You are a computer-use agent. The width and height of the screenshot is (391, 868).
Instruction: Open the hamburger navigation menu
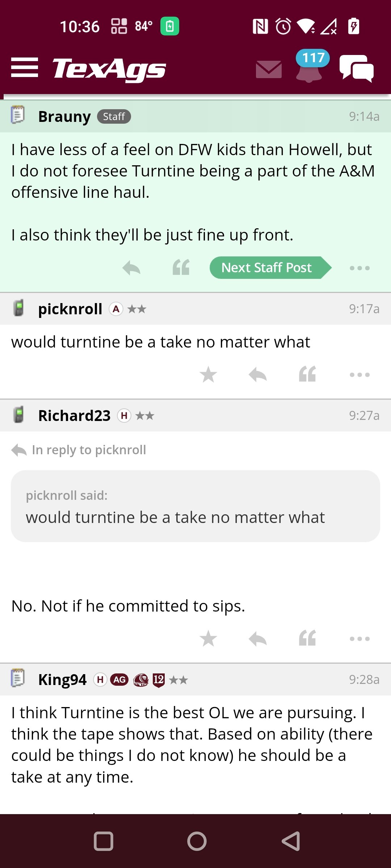(24, 68)
